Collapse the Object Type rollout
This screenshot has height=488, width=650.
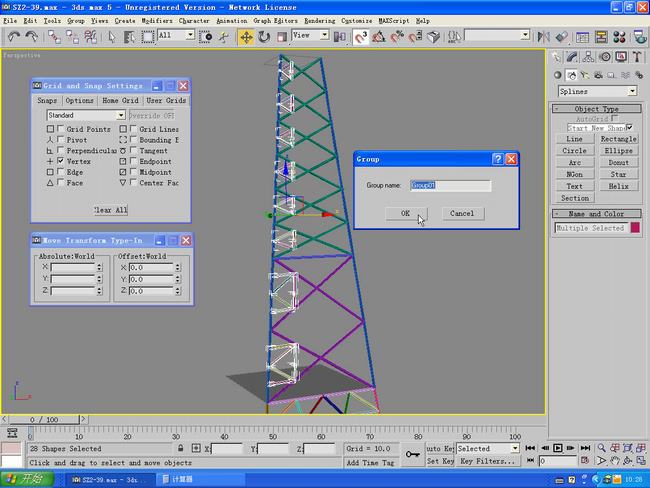597,109
